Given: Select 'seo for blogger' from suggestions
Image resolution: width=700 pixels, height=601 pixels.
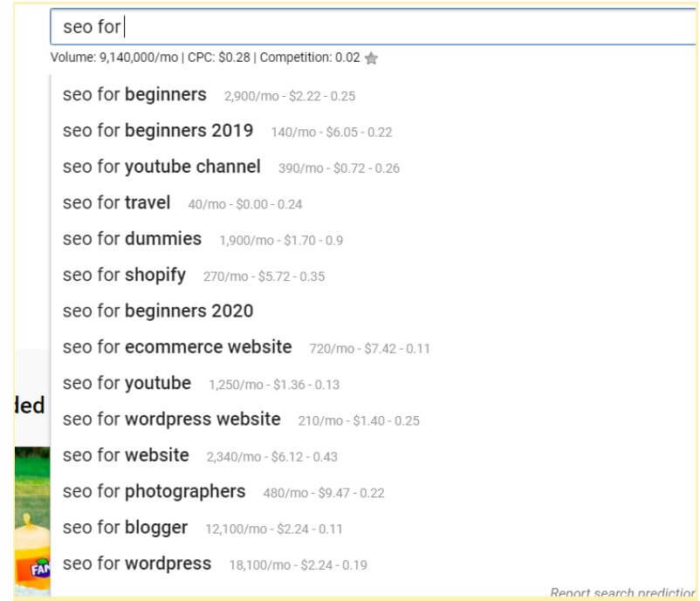Looking at the screenshot, I should 126,528.
